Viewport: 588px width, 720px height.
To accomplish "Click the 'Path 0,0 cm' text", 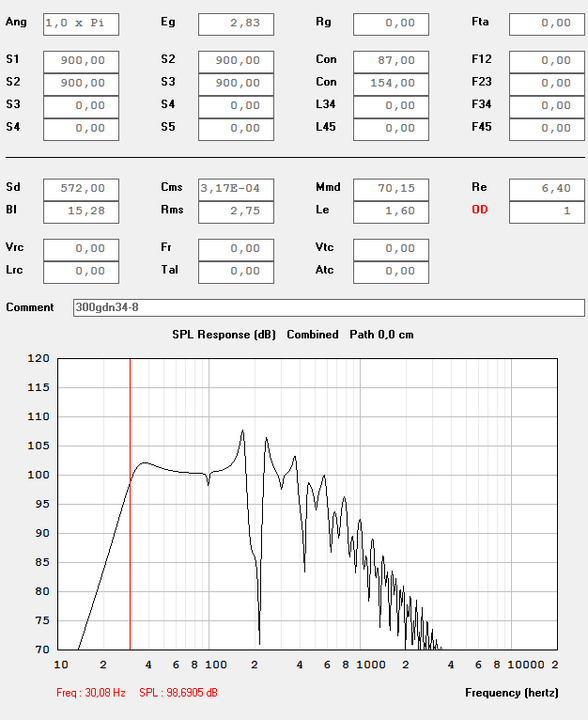I will click(x=381, y=335).
